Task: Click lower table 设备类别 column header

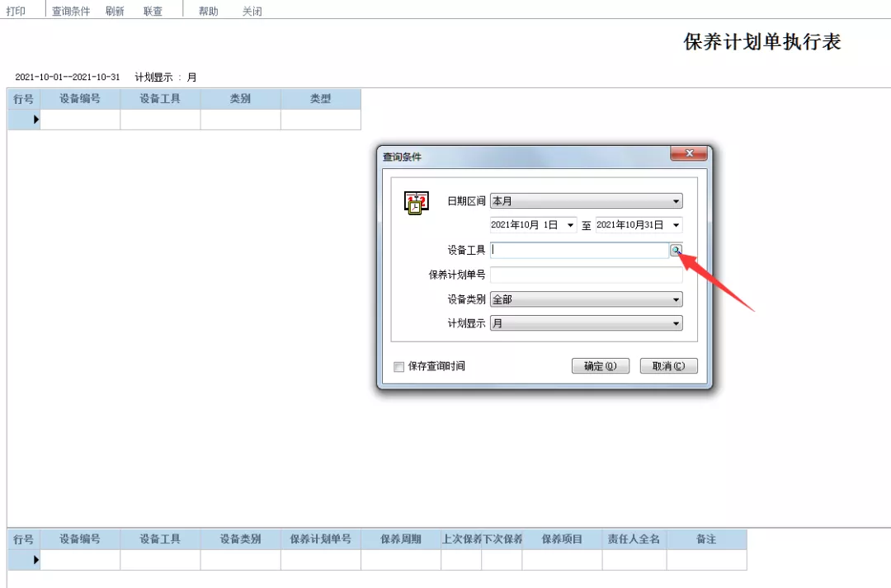Action: 240,539
